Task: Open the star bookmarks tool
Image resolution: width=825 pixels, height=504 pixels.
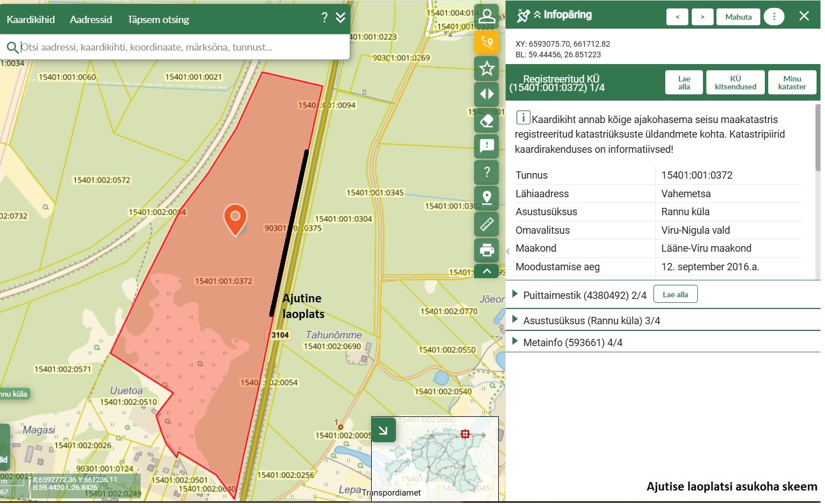Action: click(x=486, y=69)
